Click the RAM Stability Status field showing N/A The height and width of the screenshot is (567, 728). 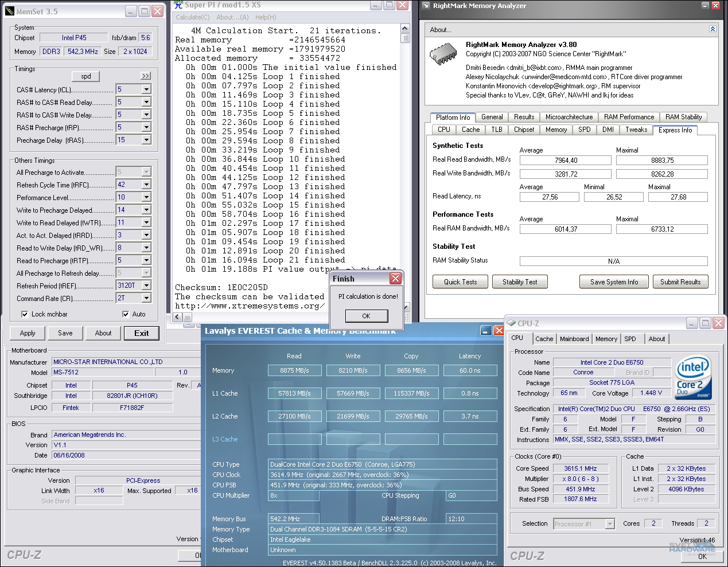[613, 260]
